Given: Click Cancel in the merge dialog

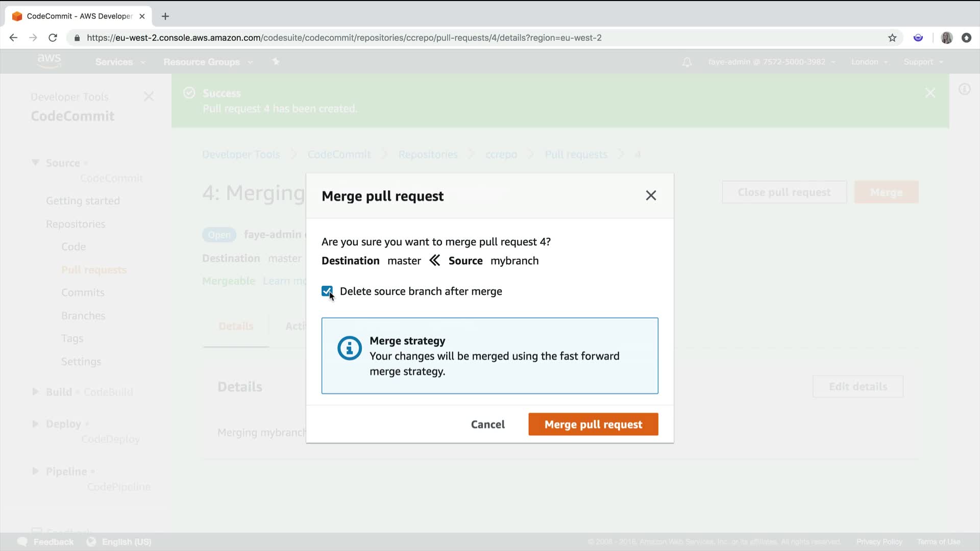Looking at the screenshot, I should tap(487, 424).
